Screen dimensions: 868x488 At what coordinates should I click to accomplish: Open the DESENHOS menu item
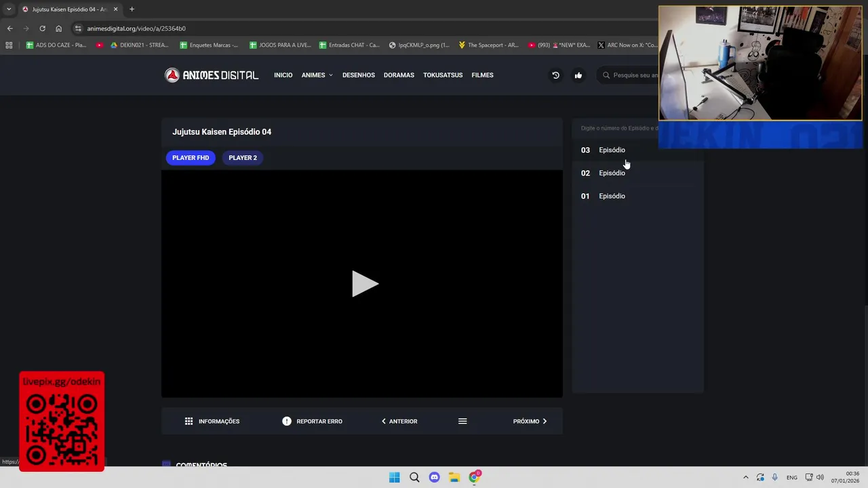pos(359,75)
